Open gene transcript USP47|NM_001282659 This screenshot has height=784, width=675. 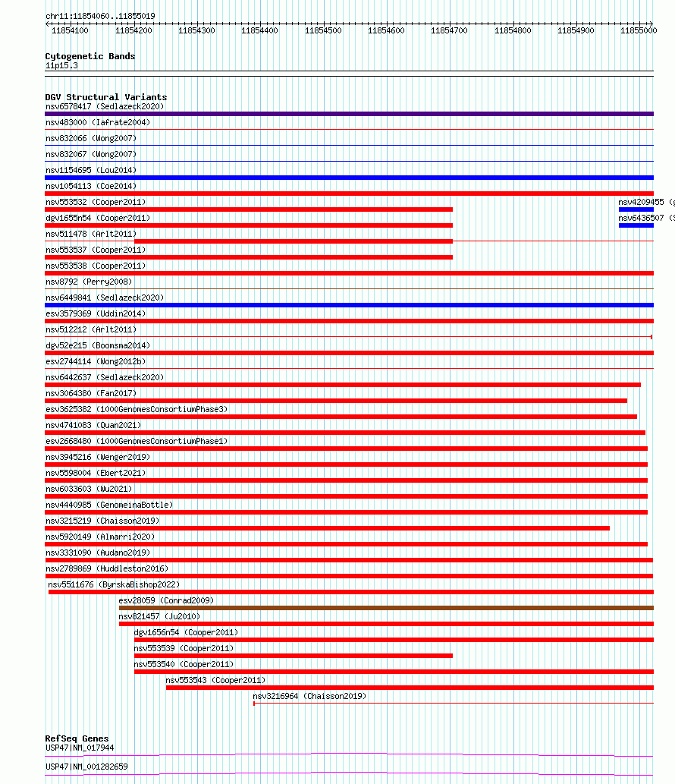[x=86, y=767]
